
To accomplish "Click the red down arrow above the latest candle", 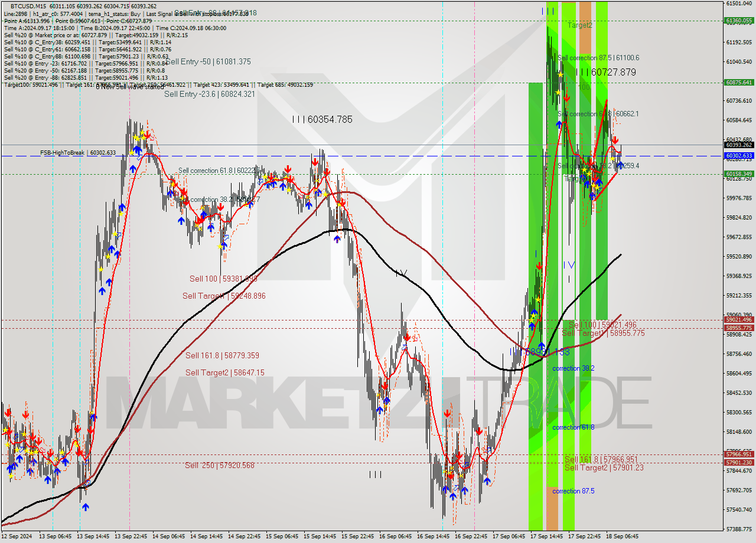I will click(x=615, y=140).
